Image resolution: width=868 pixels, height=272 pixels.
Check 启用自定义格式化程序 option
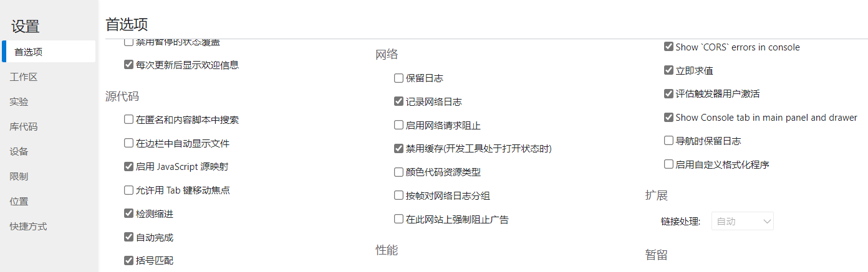[669, 164]
